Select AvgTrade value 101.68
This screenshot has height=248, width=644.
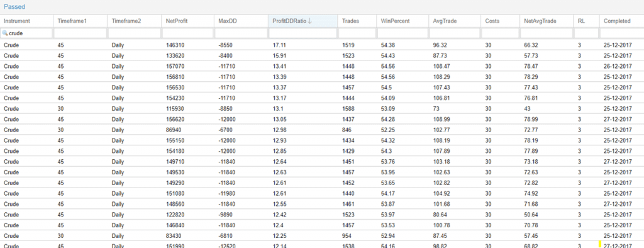441,204
